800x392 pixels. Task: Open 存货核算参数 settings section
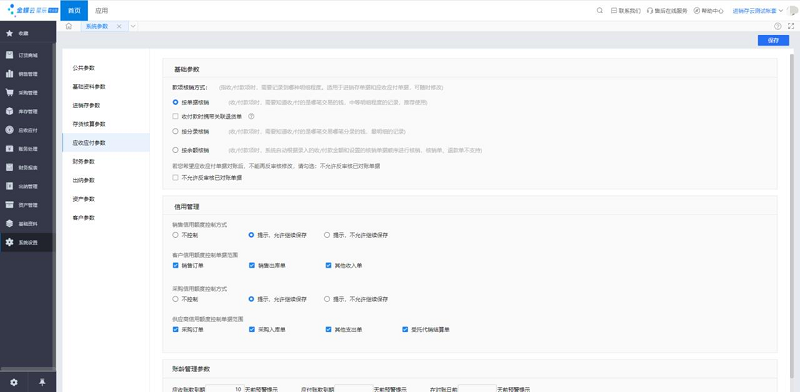tap(106, 124)
